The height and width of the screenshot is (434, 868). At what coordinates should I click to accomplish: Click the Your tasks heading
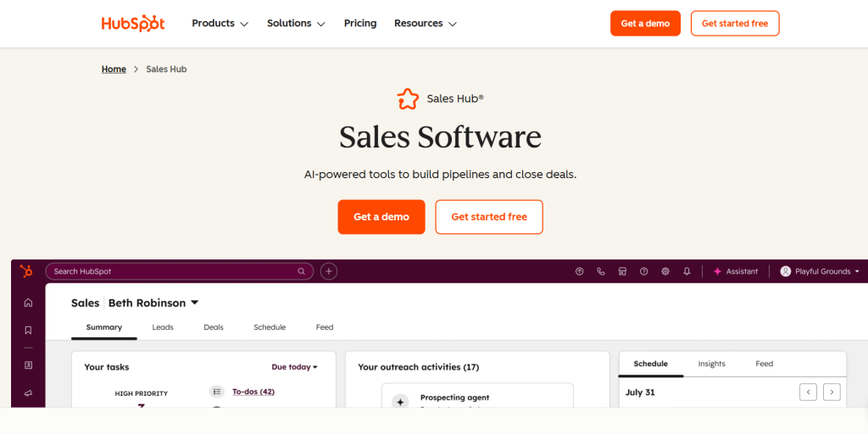tap(107, 367)
